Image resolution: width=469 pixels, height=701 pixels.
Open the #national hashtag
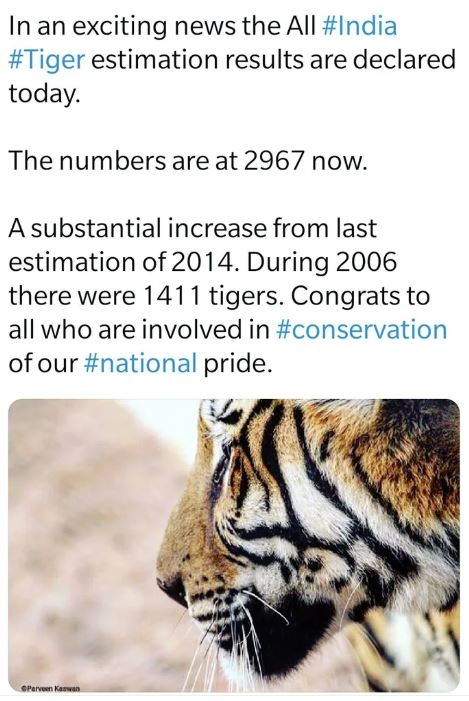[x=140, y=363]
